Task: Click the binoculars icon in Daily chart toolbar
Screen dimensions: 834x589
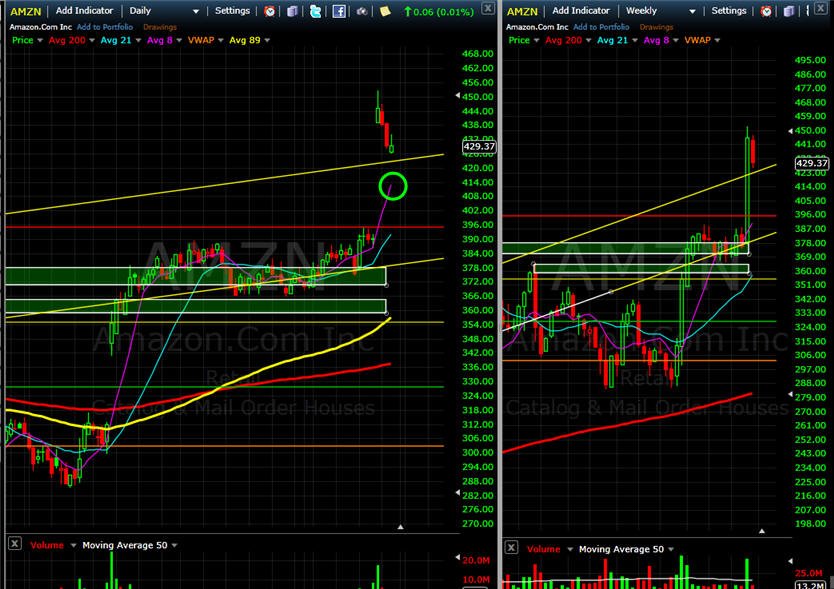Action: click(x=362, y=11)
